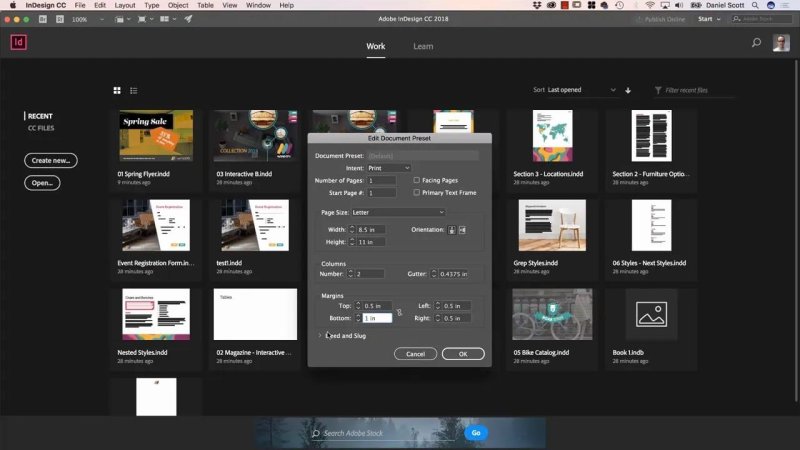Screen dimensions: 800x450
Task: Adjust the Top margin stepper
Action: (358, 306)
